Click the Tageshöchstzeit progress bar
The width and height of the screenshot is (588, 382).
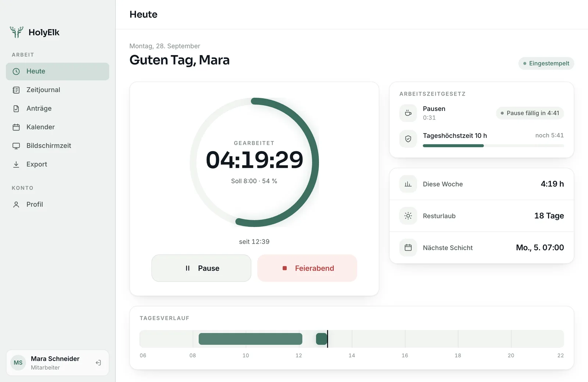point(493,146)
